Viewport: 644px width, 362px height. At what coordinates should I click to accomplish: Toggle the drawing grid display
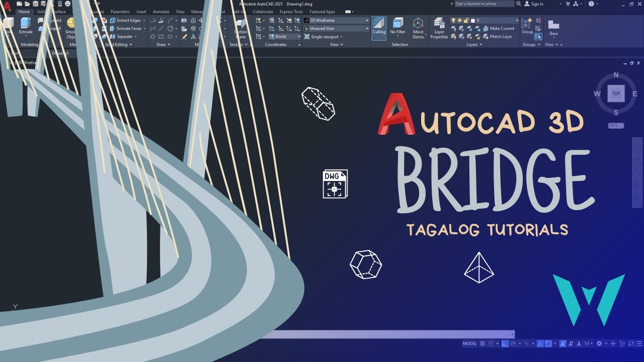pyautogui.click(x=482, y=343)
